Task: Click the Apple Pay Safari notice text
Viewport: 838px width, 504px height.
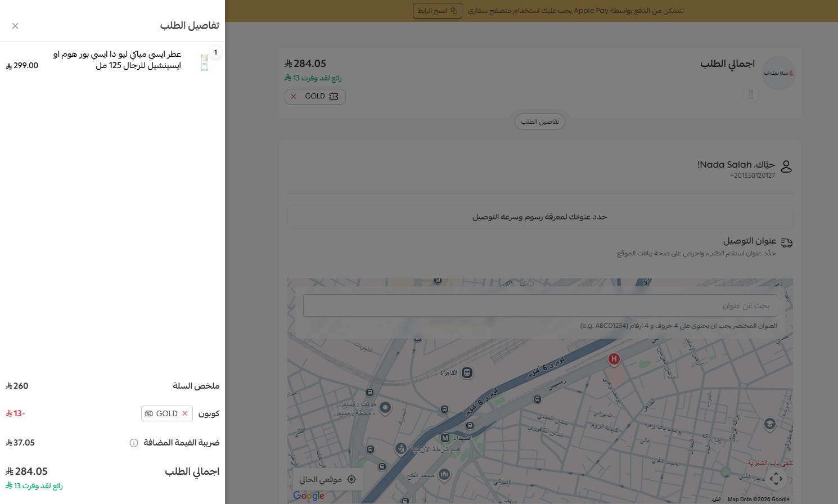Action: coord(576,11)
